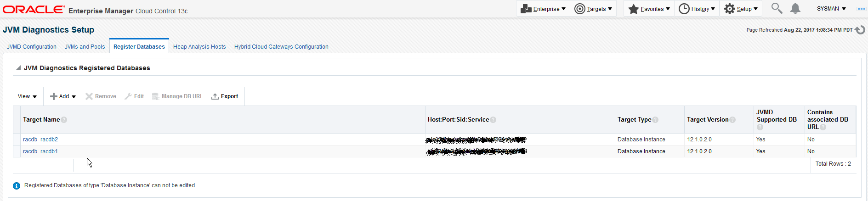Click the Edit button
The width and height of the screenshot is (868, 201).
tap(134, 96)
